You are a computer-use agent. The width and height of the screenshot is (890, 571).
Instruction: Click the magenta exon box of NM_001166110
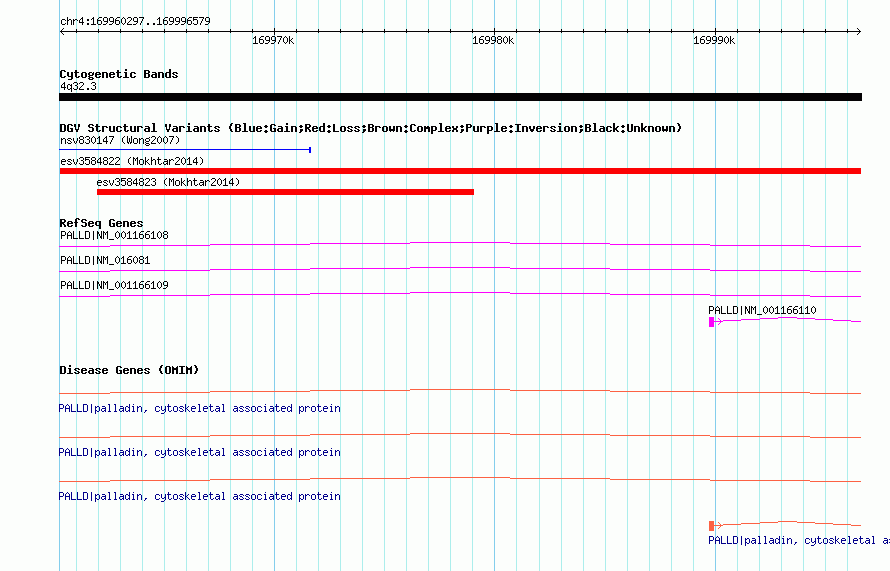click(711, 322)
